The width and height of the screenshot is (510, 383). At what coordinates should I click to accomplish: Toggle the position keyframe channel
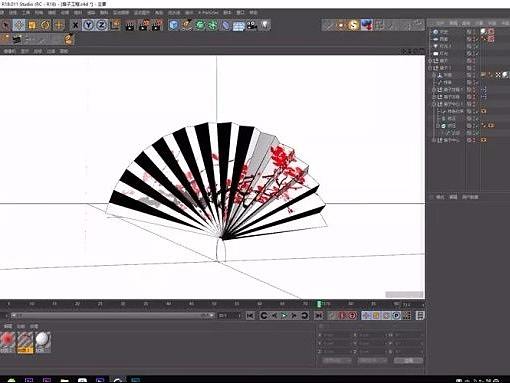tap(366, 315)
